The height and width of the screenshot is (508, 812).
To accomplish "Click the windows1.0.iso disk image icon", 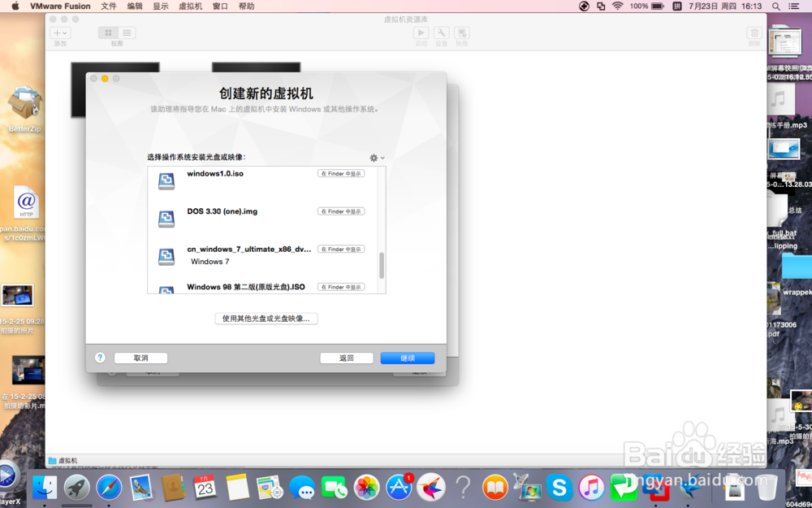I will 166,181.
